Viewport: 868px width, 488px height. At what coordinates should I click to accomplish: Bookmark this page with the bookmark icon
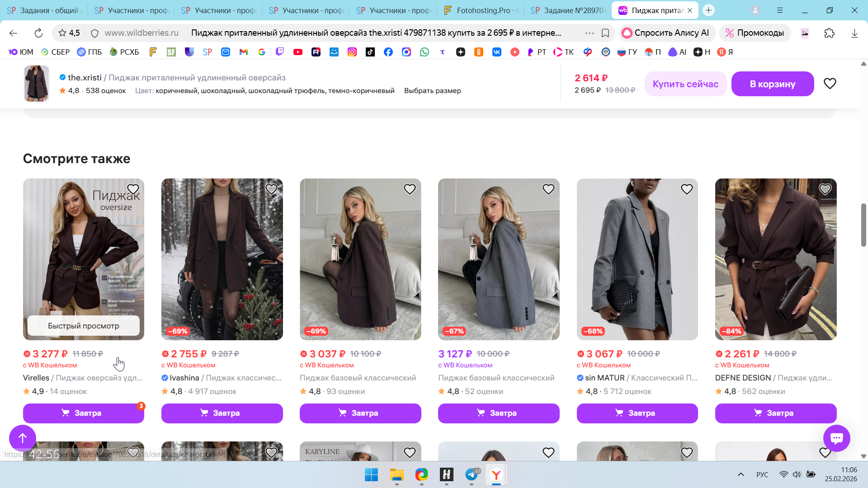point(605,33)
